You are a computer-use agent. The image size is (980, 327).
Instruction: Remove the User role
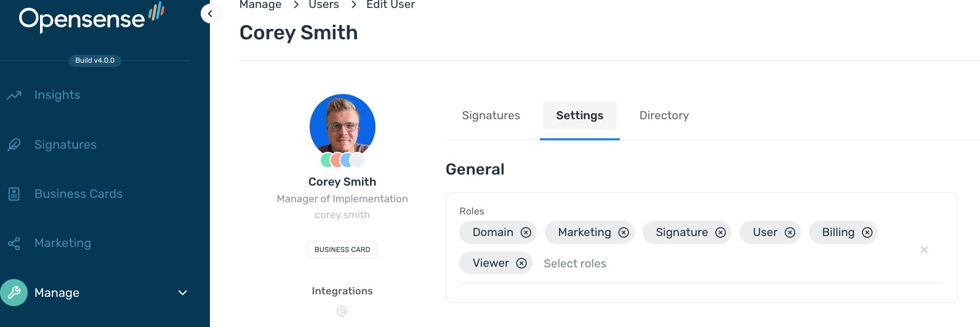(790, 232)
